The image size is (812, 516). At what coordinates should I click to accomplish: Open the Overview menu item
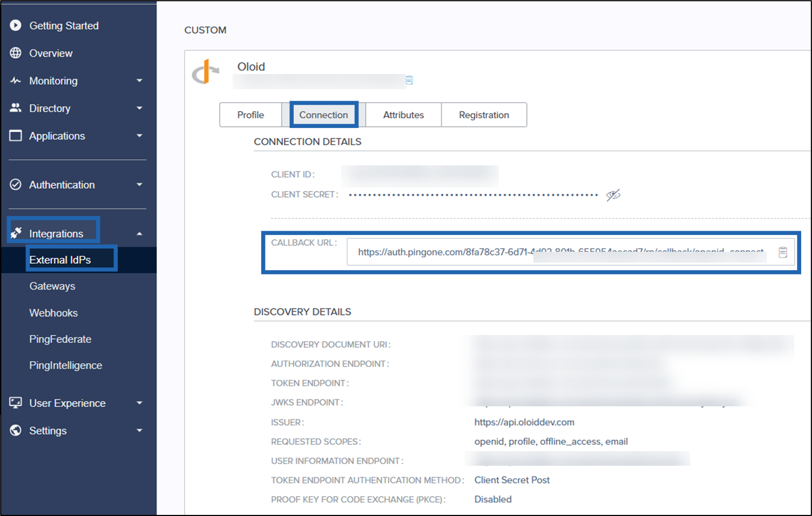point(51,53)
